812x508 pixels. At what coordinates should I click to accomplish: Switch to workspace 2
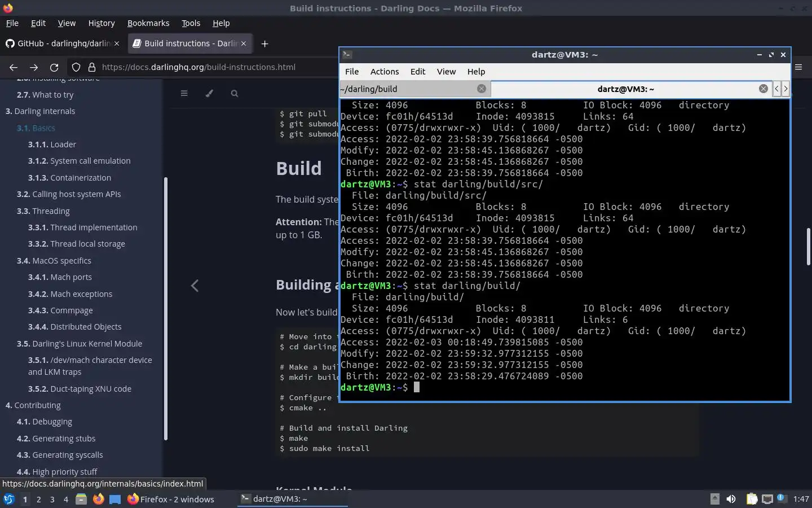point(38,499)
